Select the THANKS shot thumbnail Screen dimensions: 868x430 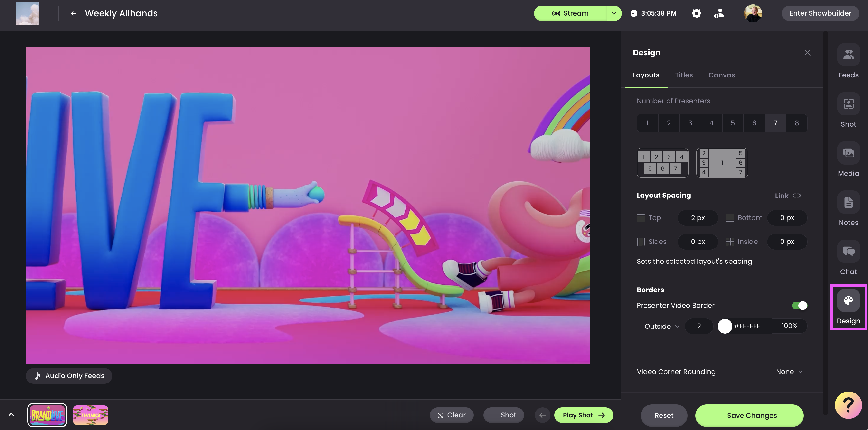click(x=90, y=415)
